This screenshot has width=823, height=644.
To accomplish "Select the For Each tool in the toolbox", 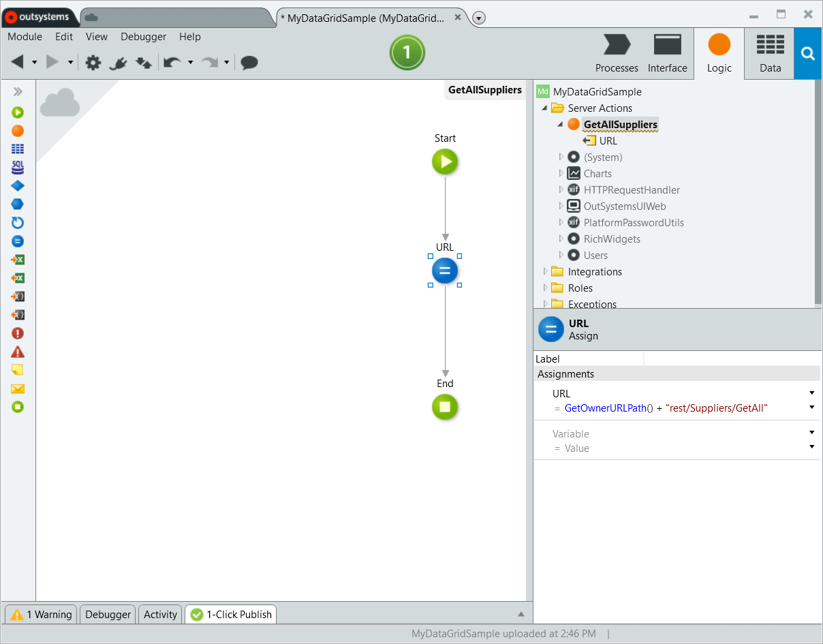I will tap(18, 222).
